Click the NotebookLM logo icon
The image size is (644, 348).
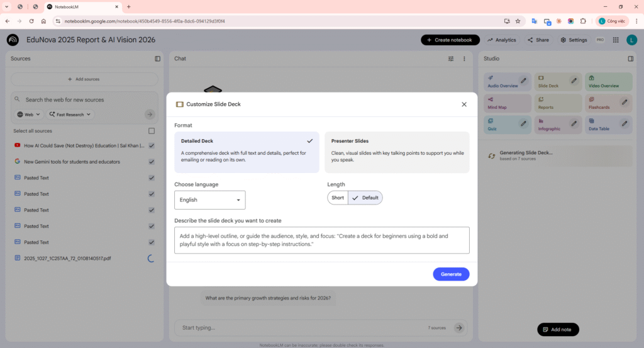click(x=13, y=40)
